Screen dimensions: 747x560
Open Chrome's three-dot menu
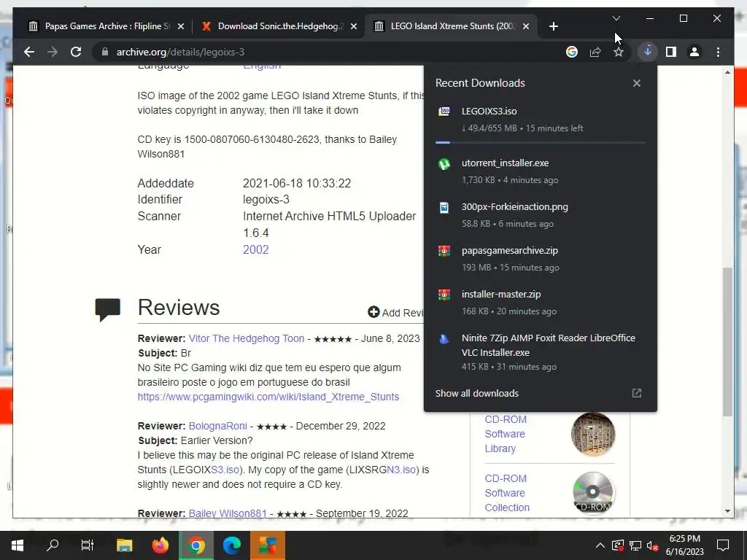click(x=718, y=52)
